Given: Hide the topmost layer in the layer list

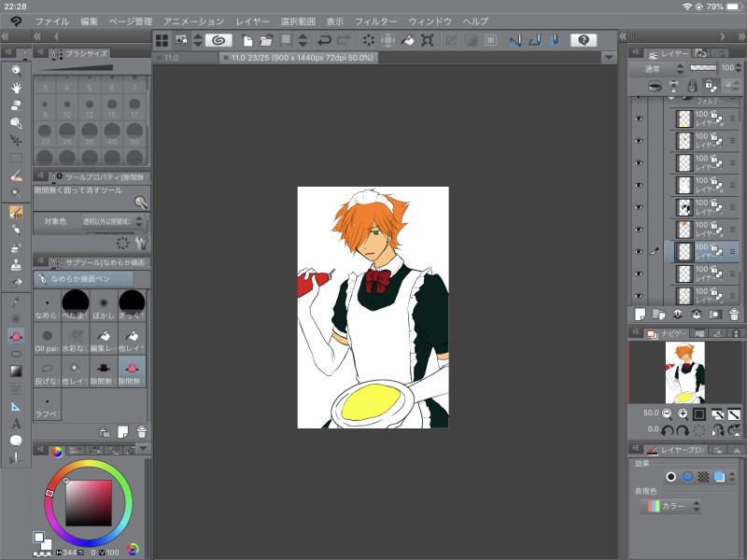Looking at the screenshot, I should click(639, 119).
